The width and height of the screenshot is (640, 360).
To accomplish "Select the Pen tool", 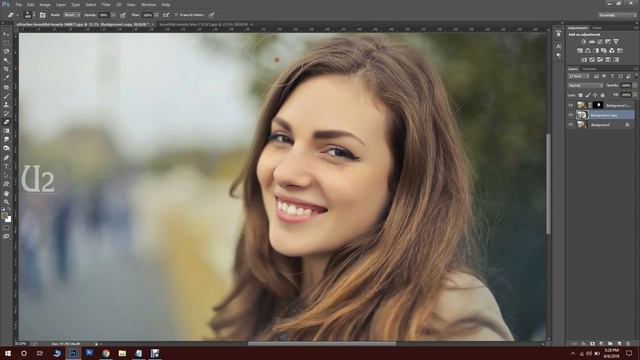I will pos(6,158).
